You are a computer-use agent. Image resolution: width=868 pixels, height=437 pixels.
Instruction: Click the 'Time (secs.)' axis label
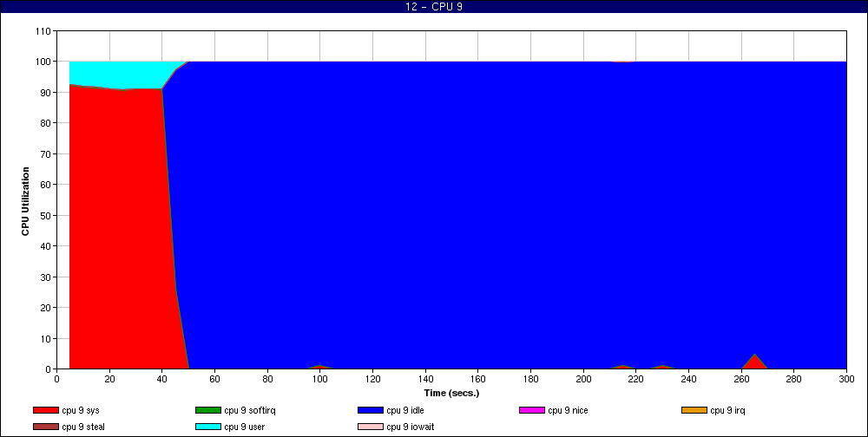[451, 394]
